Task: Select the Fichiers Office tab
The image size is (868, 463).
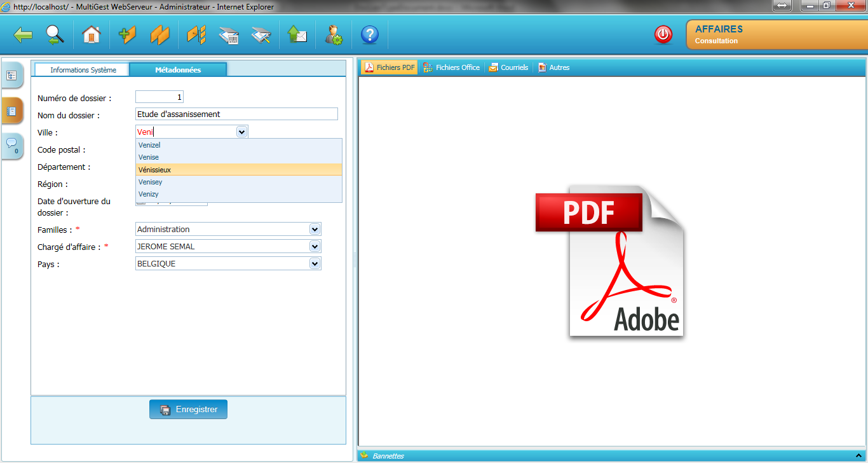Action: pyautogui.click(x=452, y=67)
